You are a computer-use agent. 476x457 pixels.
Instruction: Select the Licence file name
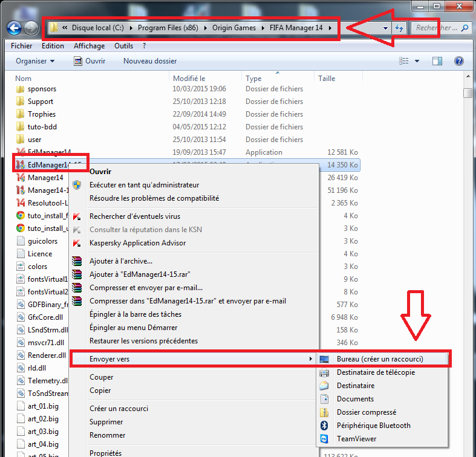[40, 254]
